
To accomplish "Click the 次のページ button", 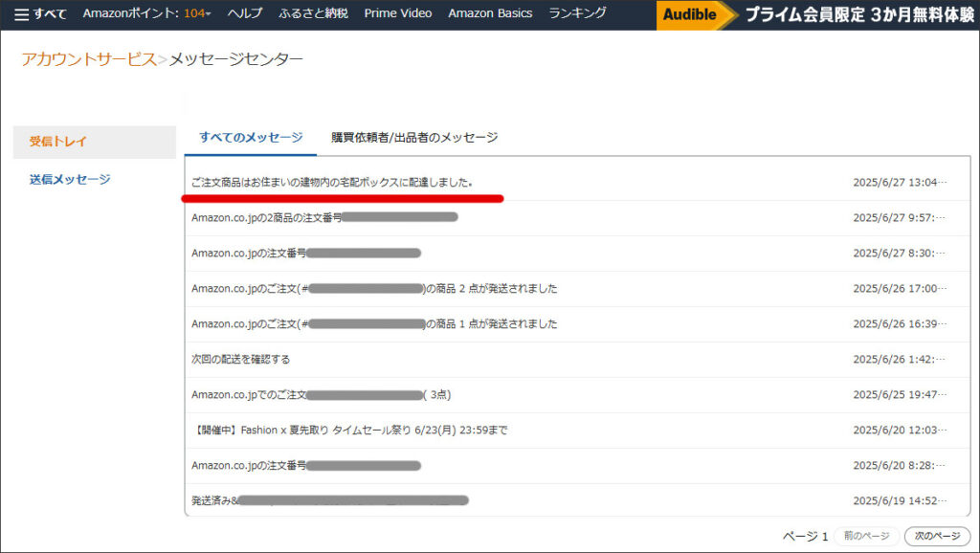I will coord(937,536).
